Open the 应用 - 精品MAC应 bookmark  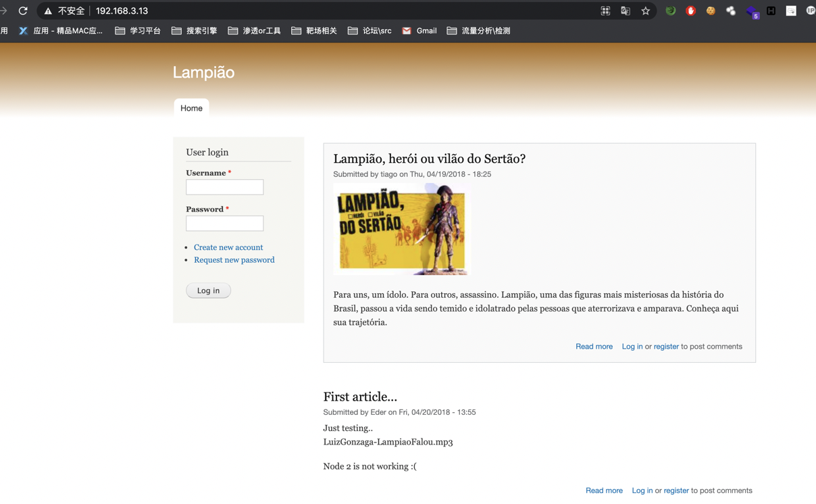[61, 30]
